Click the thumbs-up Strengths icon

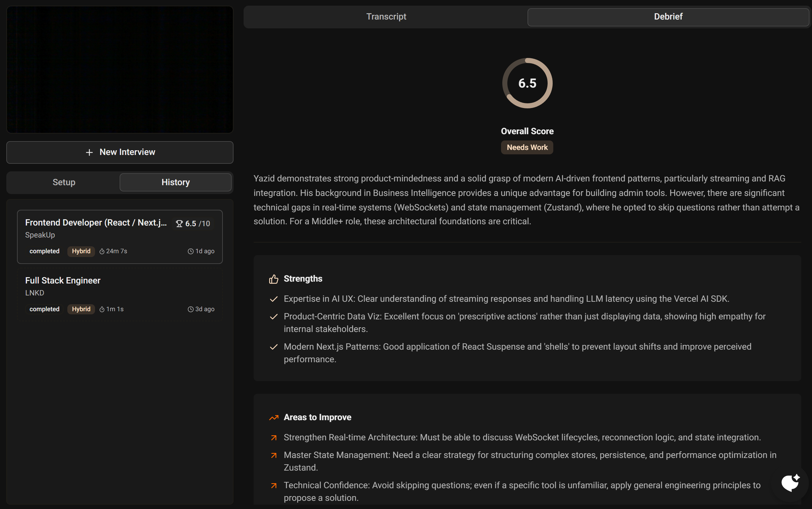pyautogui.click(x=273, y=279)
